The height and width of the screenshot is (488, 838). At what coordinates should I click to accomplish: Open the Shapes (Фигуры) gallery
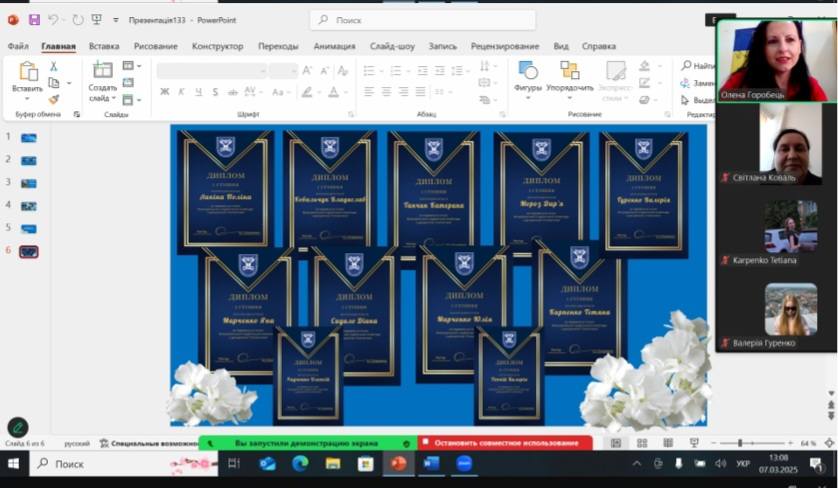pos(527,71)
